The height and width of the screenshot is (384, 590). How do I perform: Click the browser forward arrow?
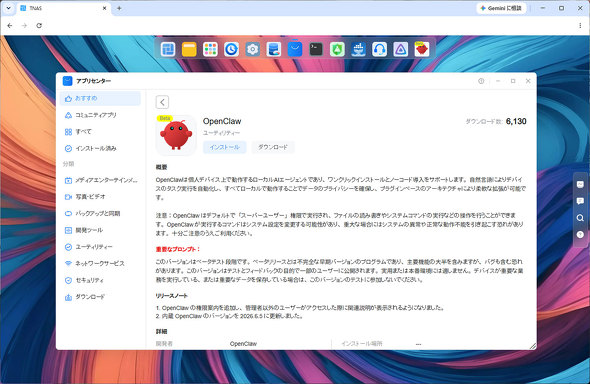coord(24,26)
